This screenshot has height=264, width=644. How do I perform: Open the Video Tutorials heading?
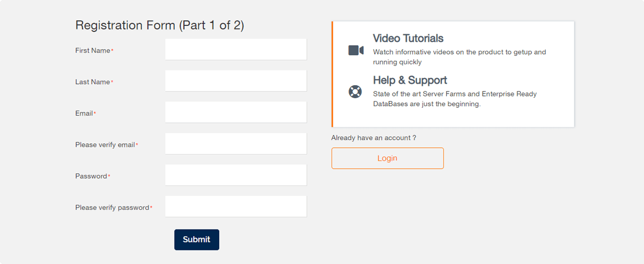click(x=408, y=38)
